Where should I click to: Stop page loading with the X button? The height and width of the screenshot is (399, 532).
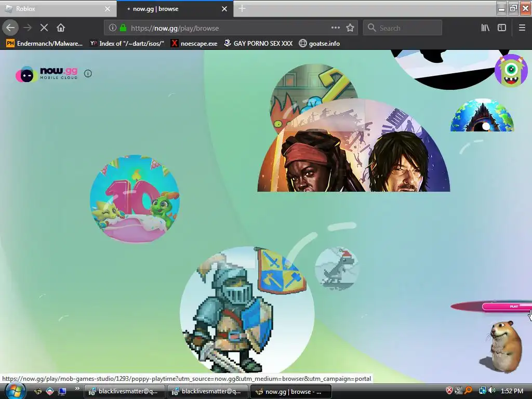coord(44,28)
